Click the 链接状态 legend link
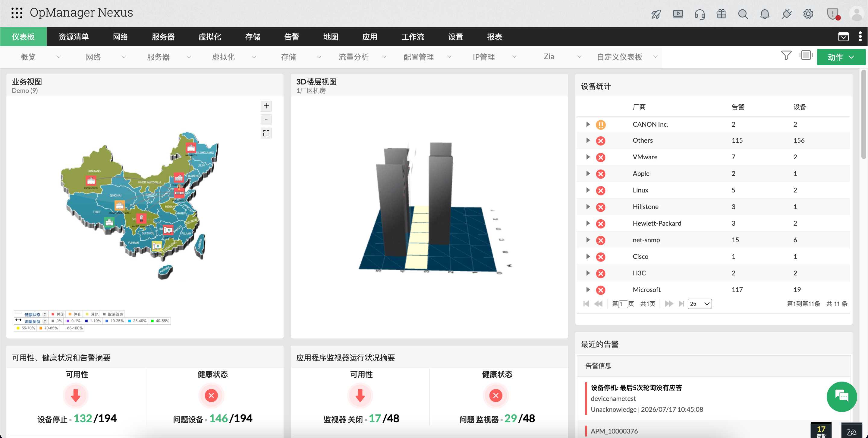This screenshot has width=868, height=438. 32,315
